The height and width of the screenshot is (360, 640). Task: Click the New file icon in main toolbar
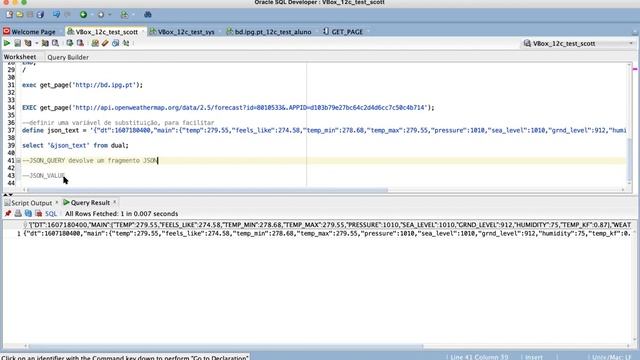[9, 15]
